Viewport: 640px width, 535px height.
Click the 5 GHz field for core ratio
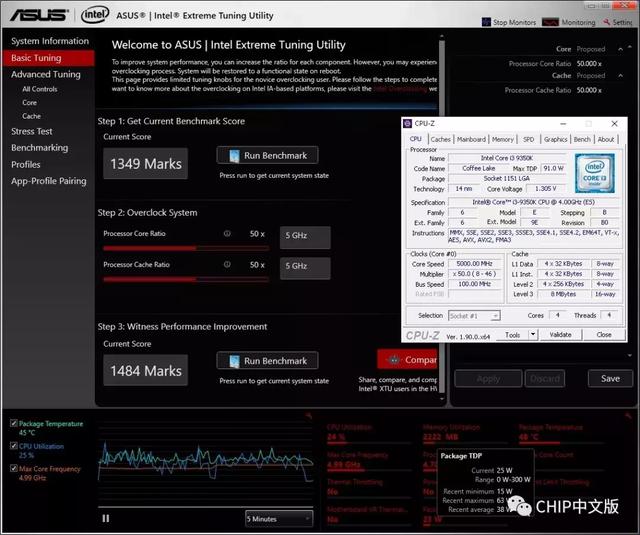[305, 237]
